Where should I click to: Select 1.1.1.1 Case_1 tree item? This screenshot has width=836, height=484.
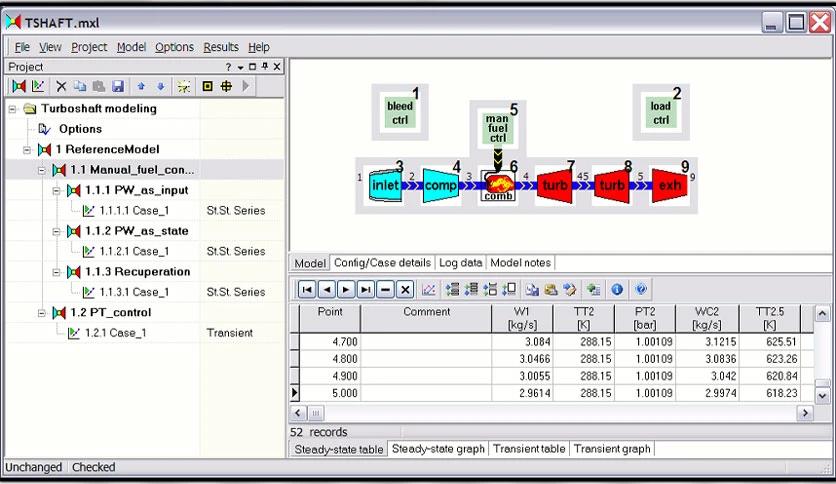134,211
